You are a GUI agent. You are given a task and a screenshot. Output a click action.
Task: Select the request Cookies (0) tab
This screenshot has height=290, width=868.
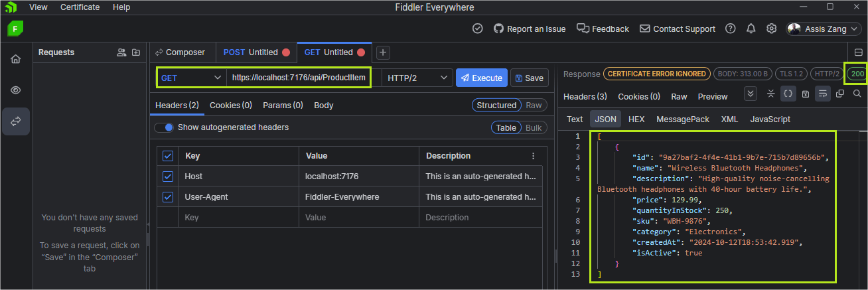tap(231, 106)
